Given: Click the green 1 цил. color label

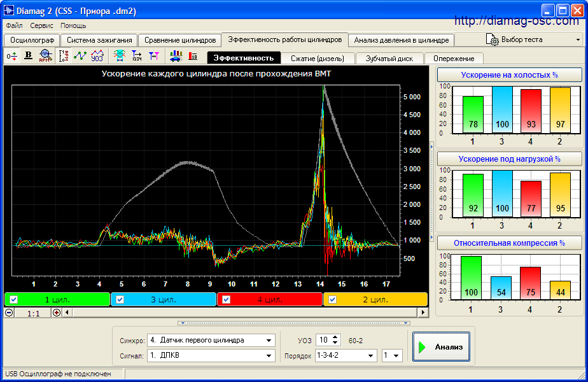Looking at the screenshot, I should [x=57, y=299].
